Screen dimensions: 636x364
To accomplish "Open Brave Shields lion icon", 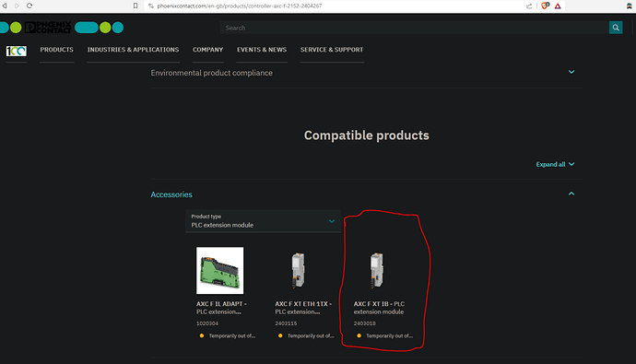I will (x=545, y=6).
